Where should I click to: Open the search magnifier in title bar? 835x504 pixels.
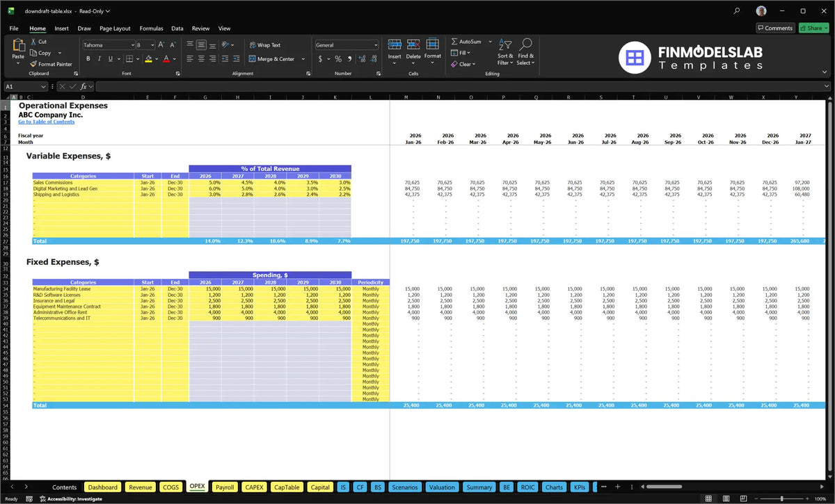click(x=737, y=10)
